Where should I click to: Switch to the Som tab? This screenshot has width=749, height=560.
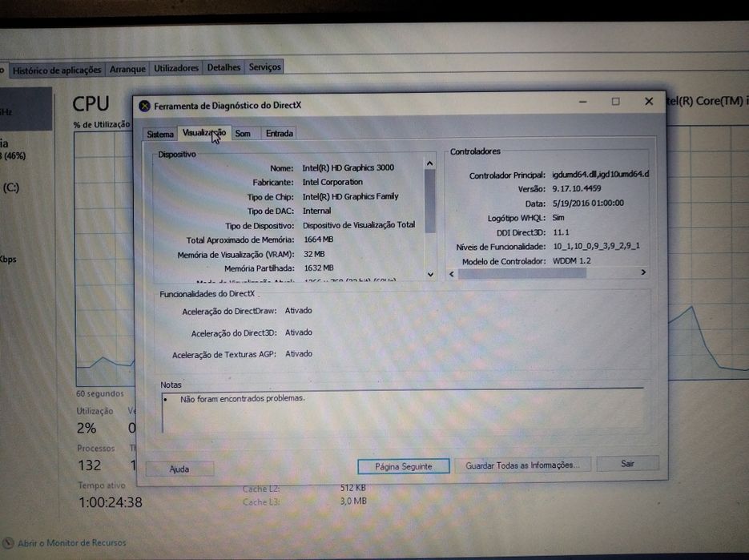click(243, 133)
